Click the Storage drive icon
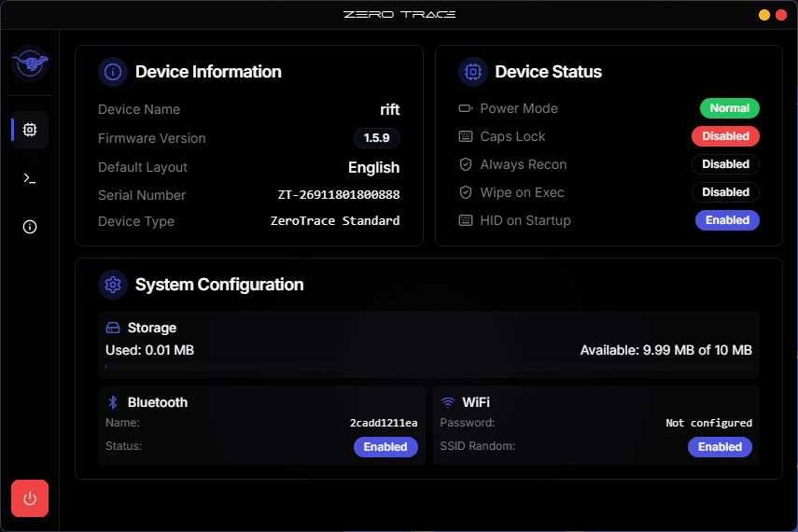This screenshot has height=532, width=798. click(113, 328)
